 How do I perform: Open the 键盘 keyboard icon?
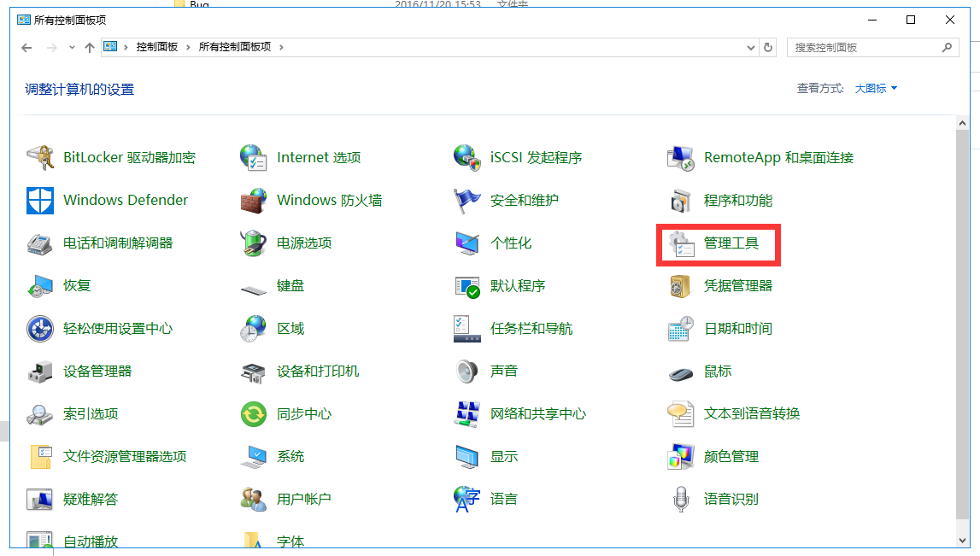pos(254,290)
